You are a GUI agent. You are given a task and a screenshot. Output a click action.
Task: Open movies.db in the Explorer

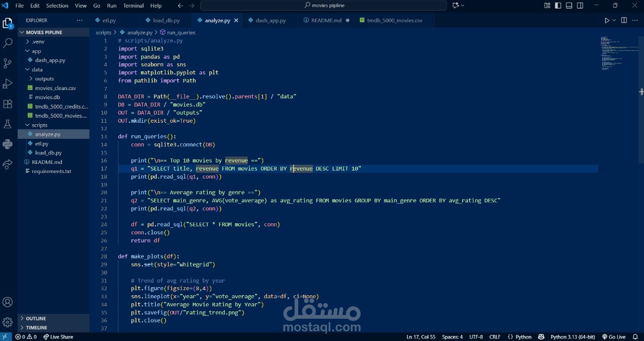point(53,97)
